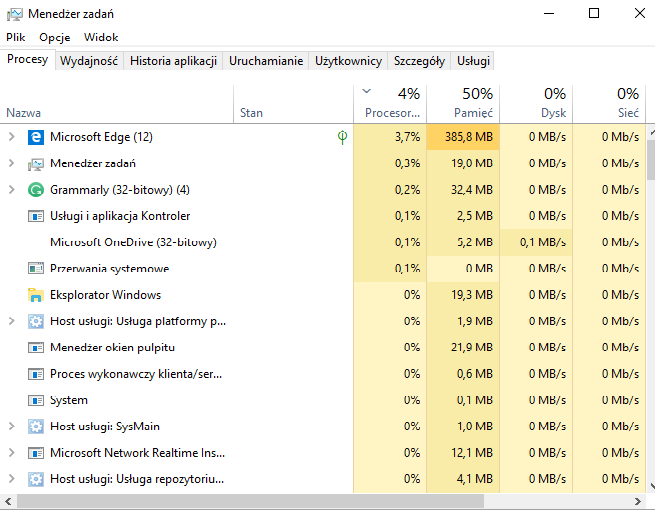Click the green leaf status icon for Edge
This screenshot has width=655, height=510.
pos(343,137)
